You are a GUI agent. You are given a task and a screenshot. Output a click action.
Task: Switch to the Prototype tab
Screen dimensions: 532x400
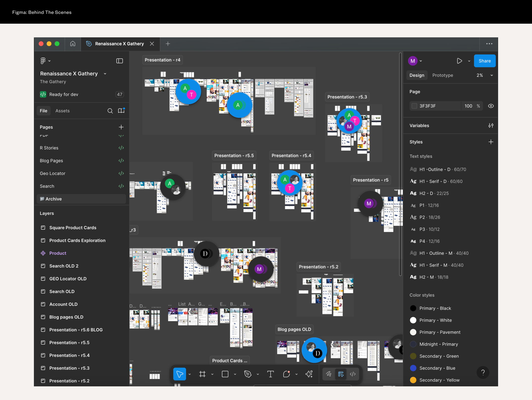[443, 75]
